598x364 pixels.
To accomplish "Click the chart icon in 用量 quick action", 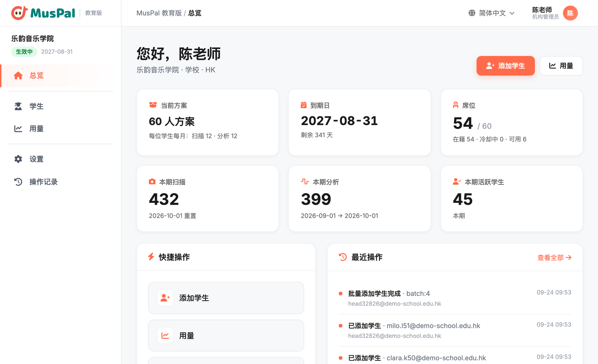I will coord(165,335).
